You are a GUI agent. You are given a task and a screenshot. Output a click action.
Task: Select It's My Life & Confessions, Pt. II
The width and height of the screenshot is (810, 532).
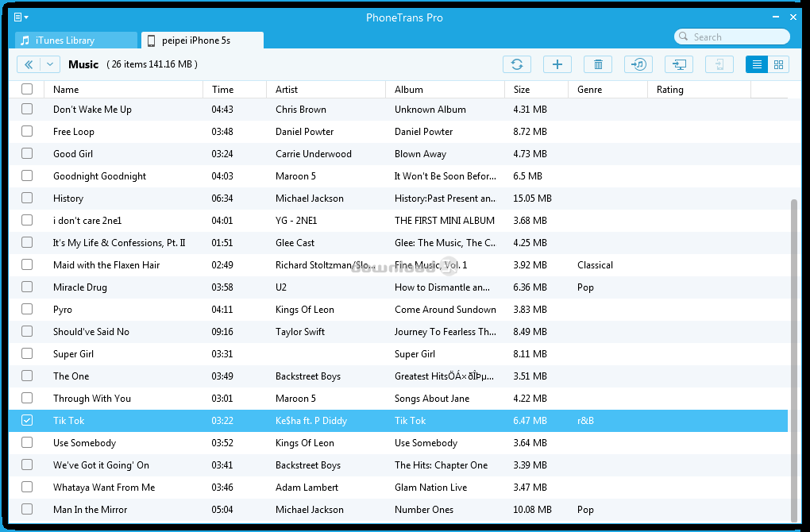(119, 243)
